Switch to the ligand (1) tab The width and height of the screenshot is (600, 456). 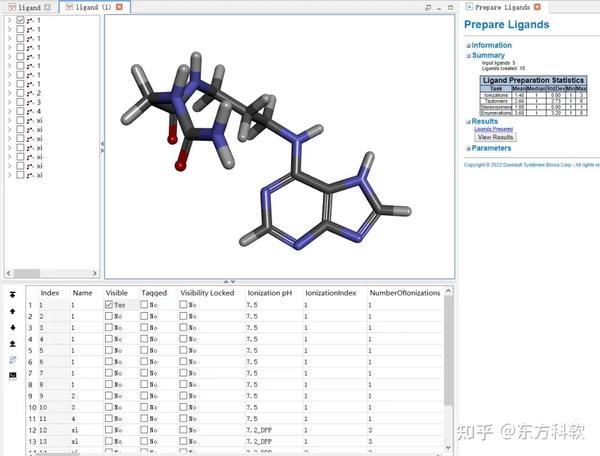click(x=93, y=7)
